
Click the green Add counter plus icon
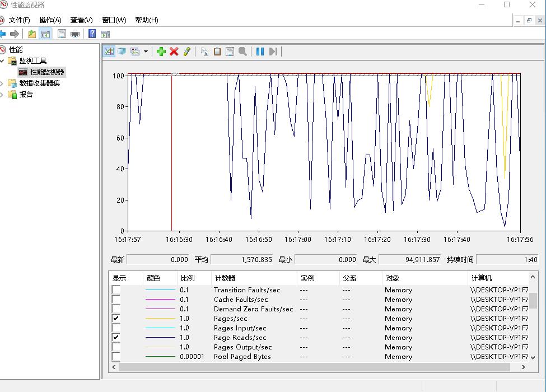click(x=161, y=52)
